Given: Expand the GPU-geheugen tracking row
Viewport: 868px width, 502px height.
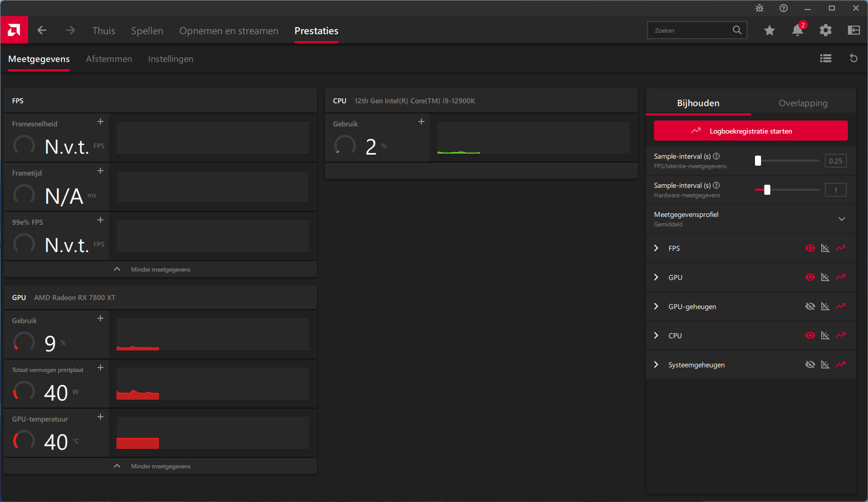Looking at the screenshot, I should pos(656,306).
